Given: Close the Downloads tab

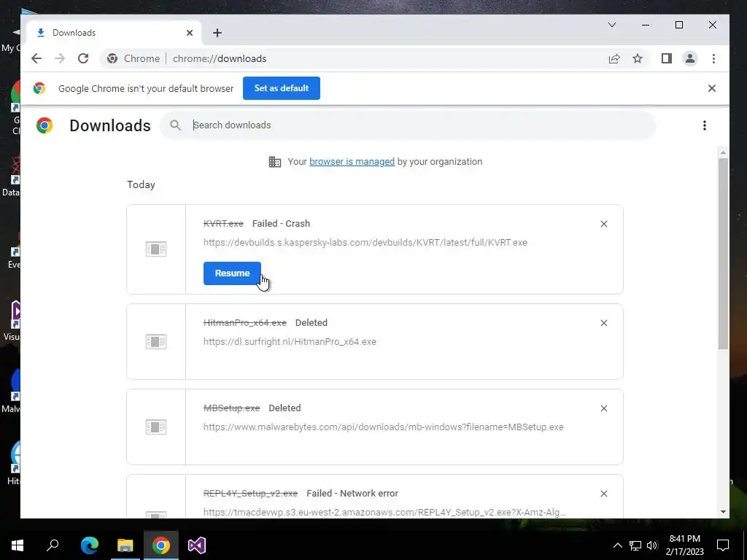Looking at the screenshot, I should pos(190,32).
